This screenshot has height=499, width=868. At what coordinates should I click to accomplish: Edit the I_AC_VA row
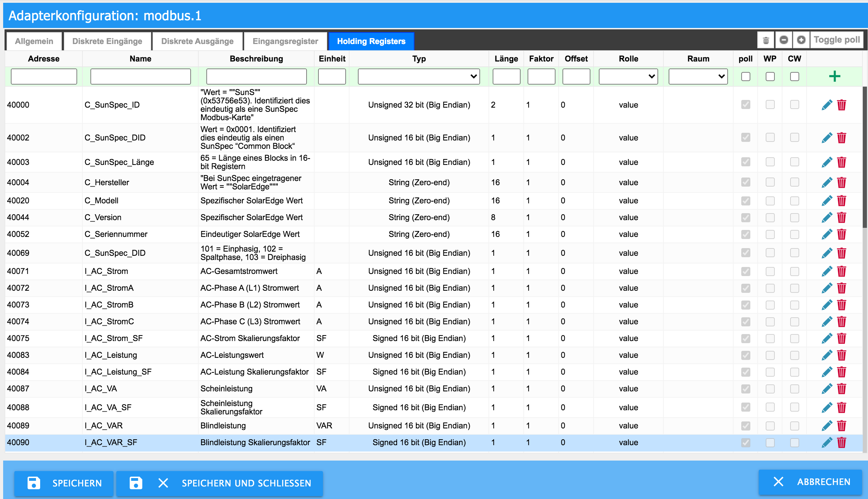click(x=827, y=389)
